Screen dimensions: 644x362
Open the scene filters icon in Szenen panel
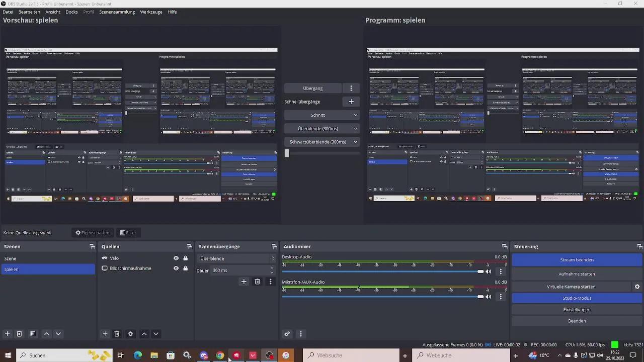pyautogui.click(x=33, y=334)
